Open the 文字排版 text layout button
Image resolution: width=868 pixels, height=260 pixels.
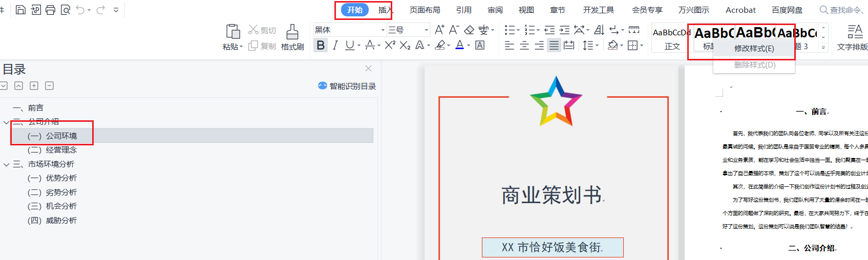[x=854, y=37]
